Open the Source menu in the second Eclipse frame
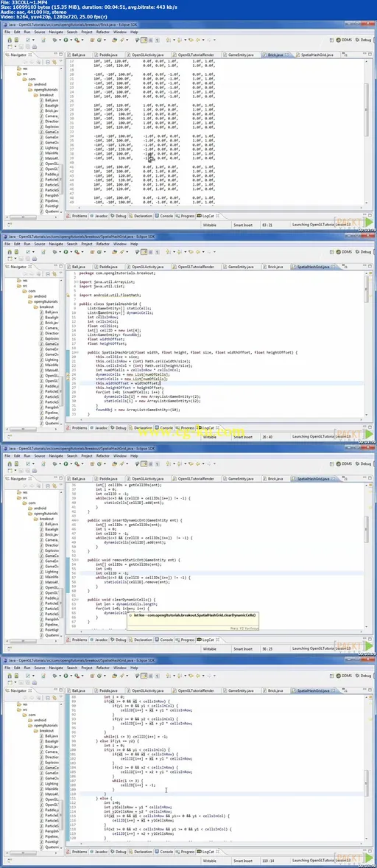Viewport: 377px width, 868px height. pyautogui.click(x=40, y=244)
